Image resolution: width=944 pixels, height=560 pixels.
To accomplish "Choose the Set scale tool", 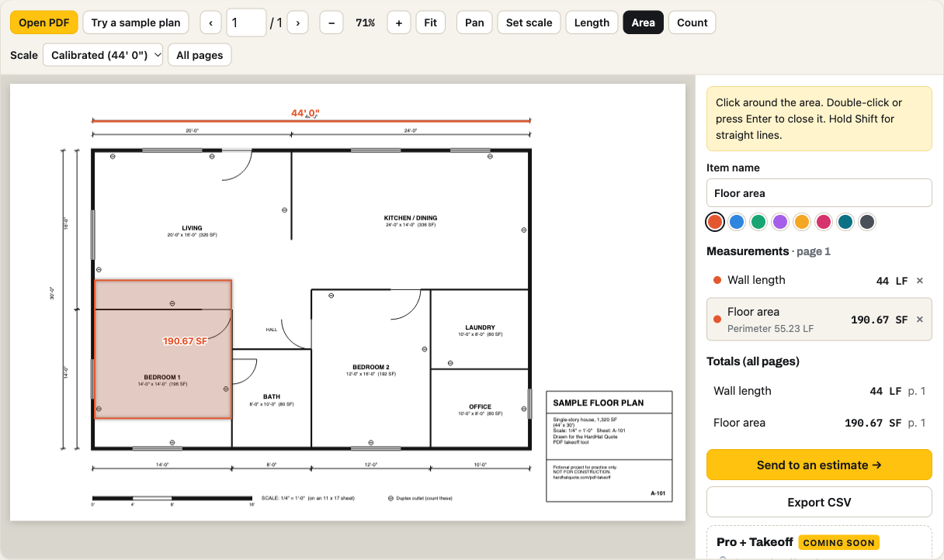I will pyautogui.click(x=529, y=22).
